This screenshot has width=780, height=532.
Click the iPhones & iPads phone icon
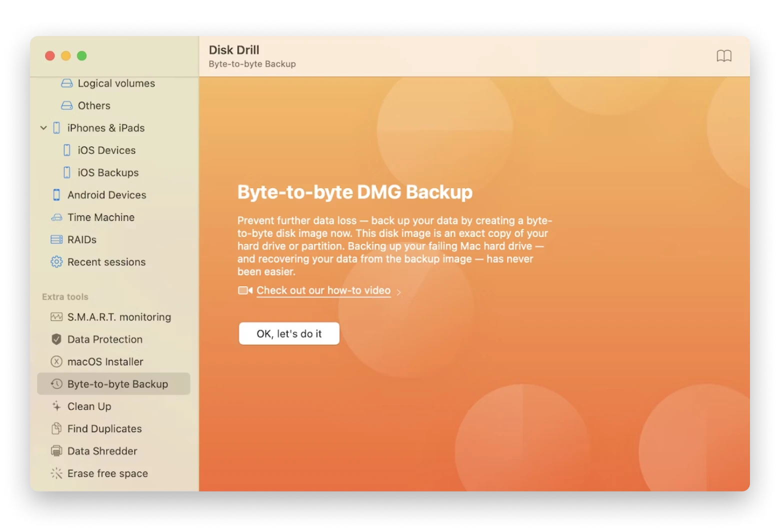pyautogui.click(x=56, y=128)
